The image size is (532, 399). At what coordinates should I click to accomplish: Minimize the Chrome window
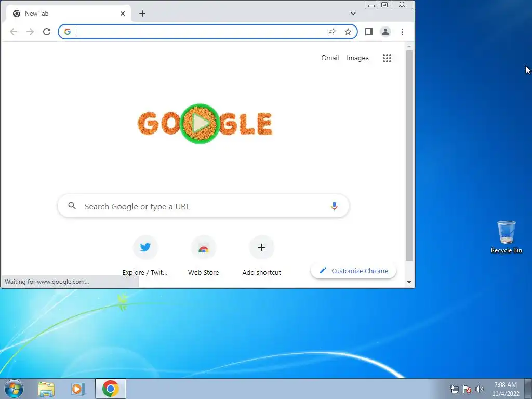click(x=371, y=5)
